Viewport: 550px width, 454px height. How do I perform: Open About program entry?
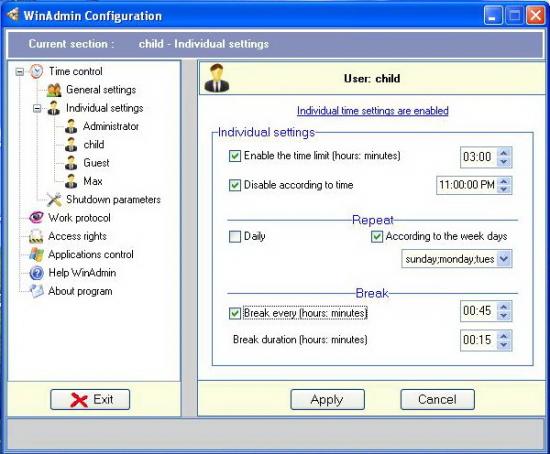point(80,291)
